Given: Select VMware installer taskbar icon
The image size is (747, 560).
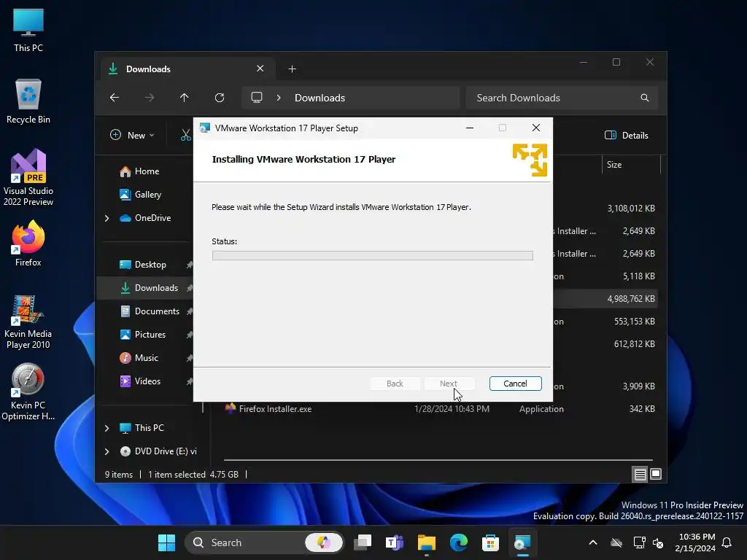Looking at the screenshot, I should pos(522,542).
